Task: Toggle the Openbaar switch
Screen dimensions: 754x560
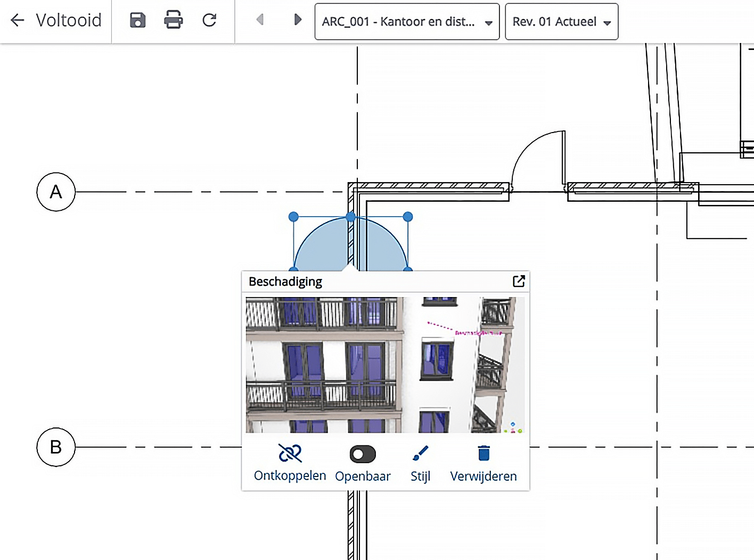Action: click(363, 454)
